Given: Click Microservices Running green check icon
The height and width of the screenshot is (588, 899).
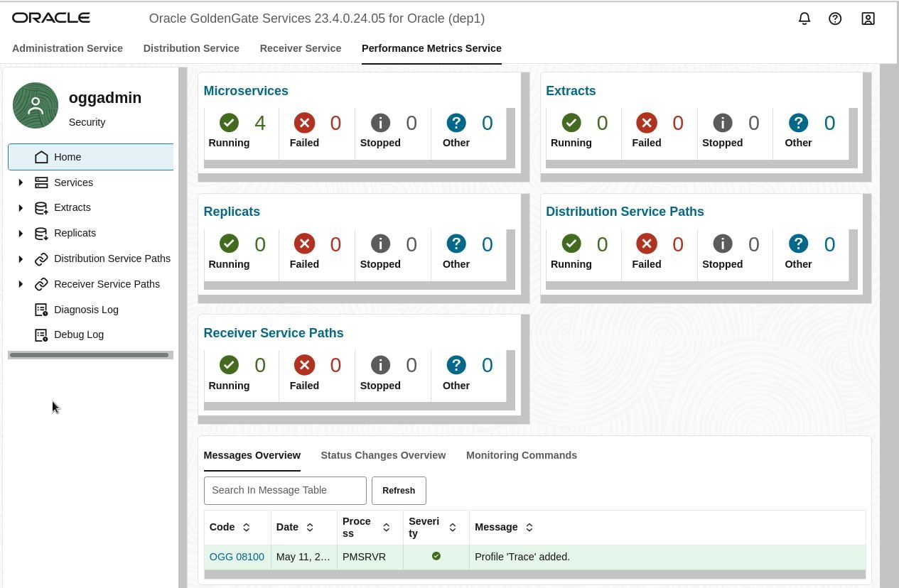Looking at the screenshot, I should pos(229,123).
